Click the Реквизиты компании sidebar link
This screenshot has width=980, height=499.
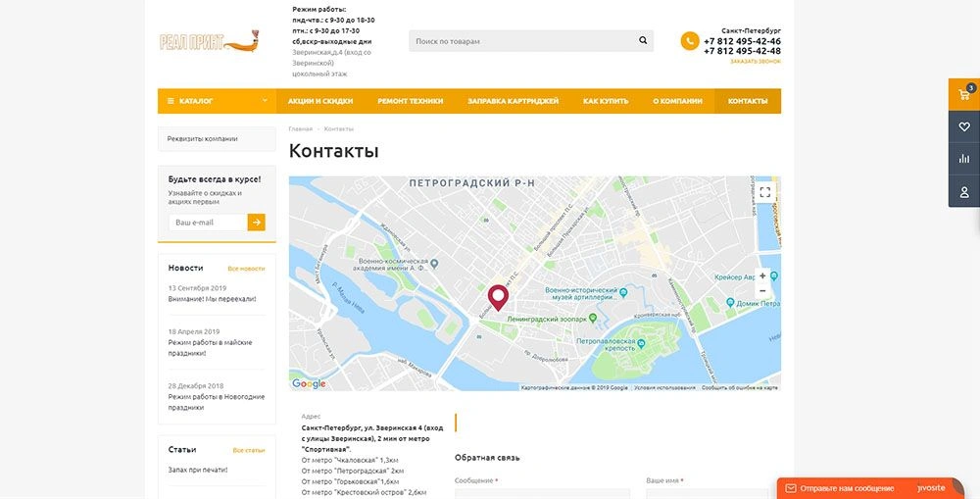(203, 139)
